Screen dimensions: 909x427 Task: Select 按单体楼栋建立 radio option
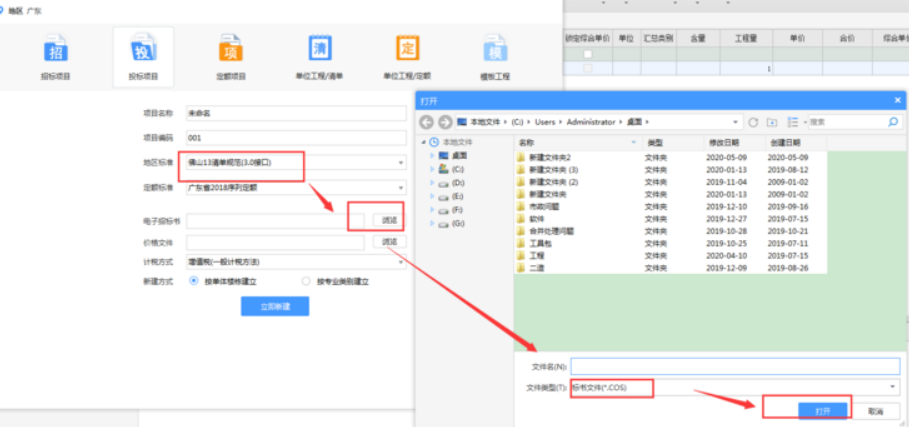[x=194, y=282]
